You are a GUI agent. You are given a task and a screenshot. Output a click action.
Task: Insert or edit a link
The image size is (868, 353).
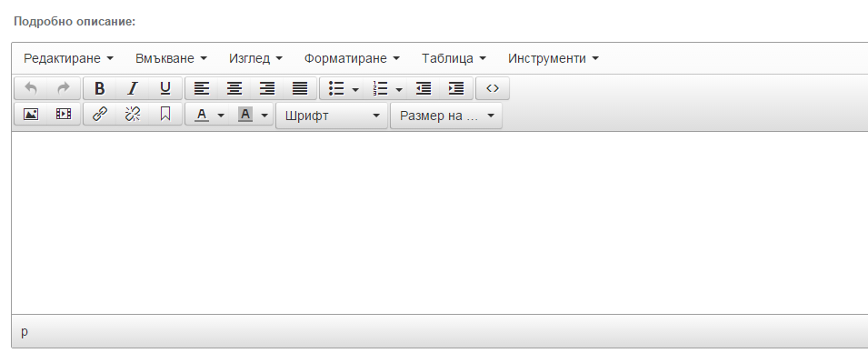click(100, 114)
